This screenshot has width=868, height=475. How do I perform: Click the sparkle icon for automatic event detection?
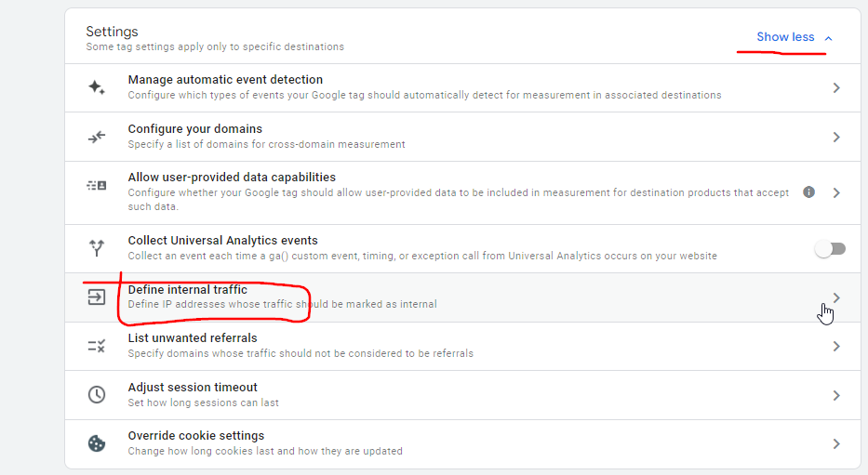(x=97, y=87)
